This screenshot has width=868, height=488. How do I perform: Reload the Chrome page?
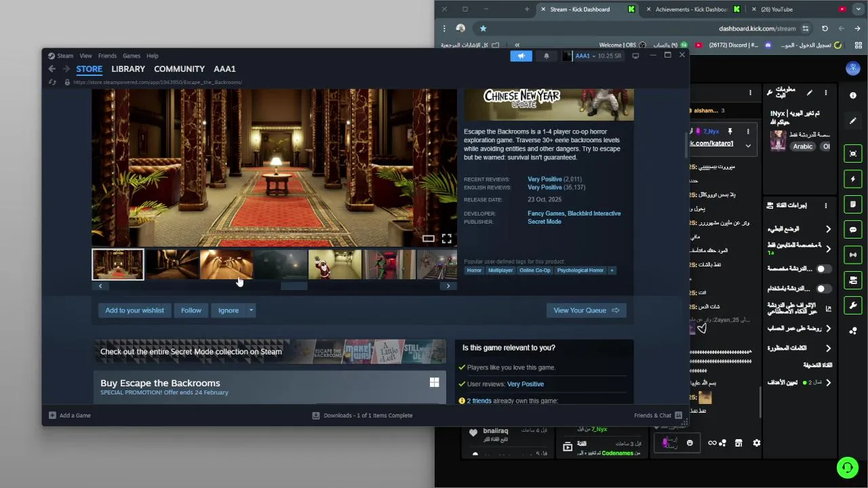[x=825, y=28]
